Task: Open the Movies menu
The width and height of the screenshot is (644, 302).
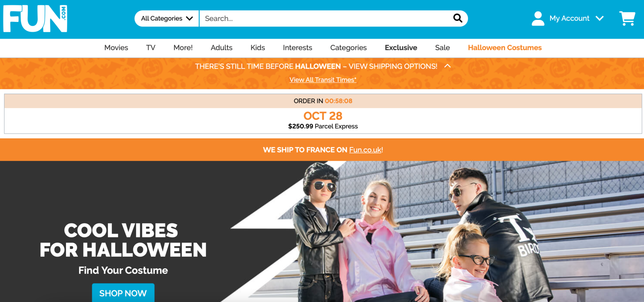Action: (116, 48)
